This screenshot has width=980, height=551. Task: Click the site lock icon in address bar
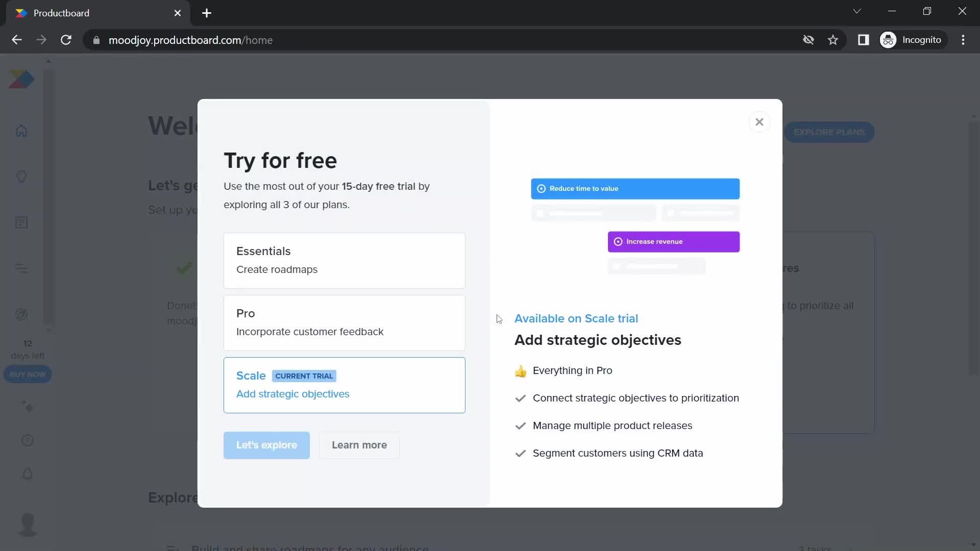click(96, 40)
